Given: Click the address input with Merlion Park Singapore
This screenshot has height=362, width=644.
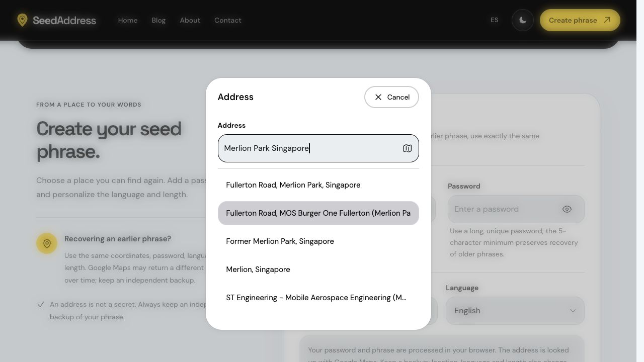Looking at the screenshot, I should [318, 148].
